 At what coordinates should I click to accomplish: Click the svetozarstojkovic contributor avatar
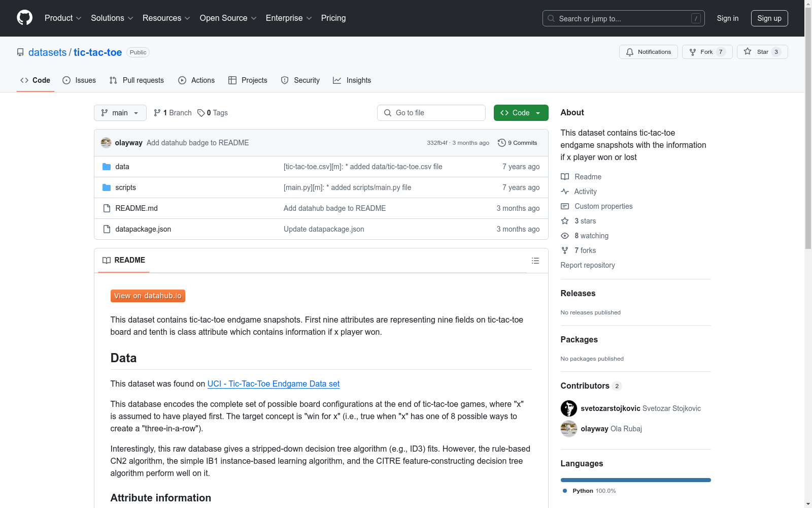(569, 408)
